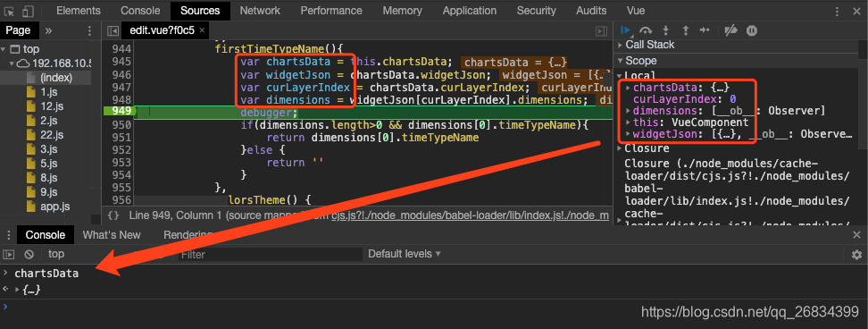Switch to the Network tab

coord(260,11)
